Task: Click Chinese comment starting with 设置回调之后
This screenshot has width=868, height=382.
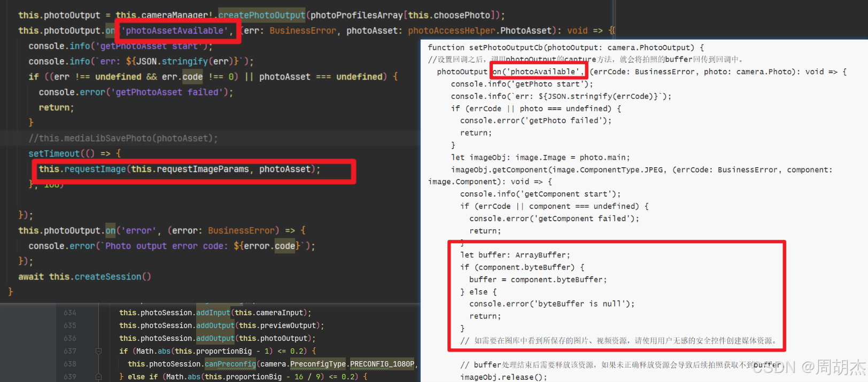Action: [x=586, y=59]
